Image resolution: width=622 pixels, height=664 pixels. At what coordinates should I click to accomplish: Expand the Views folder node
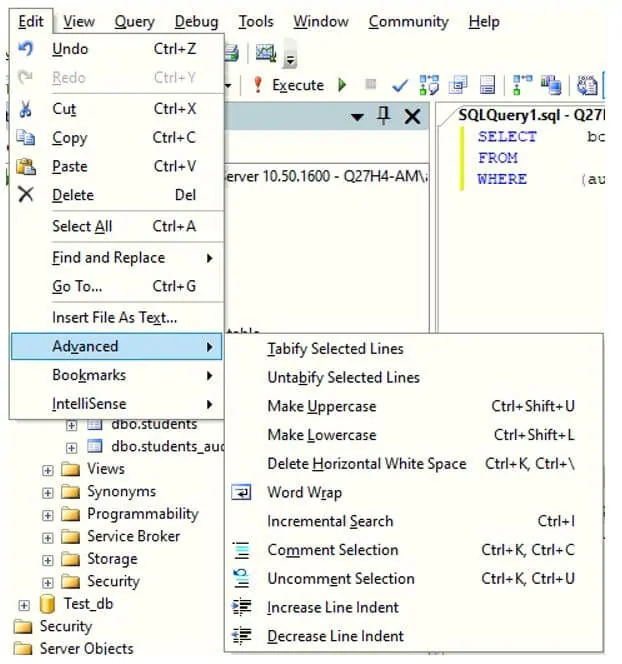point(48,470)
